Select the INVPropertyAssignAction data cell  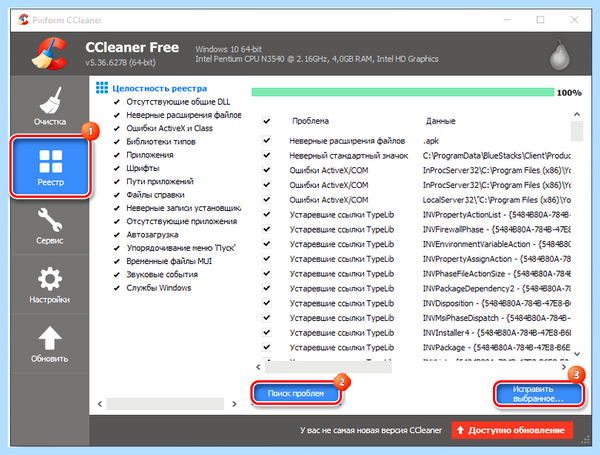coord(497,259)
